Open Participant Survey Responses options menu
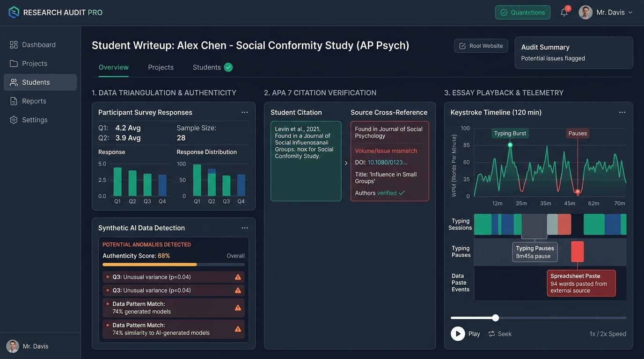Screen dimensions: 644x359 pos(245,113)
